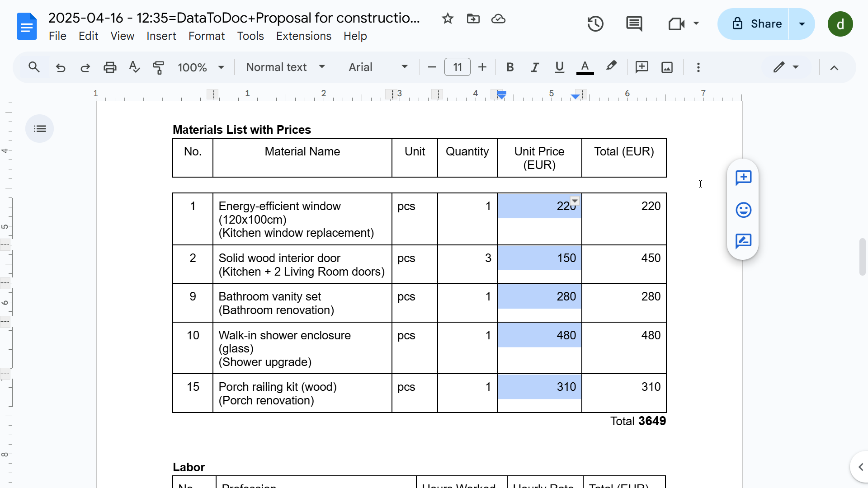
Task: Click the Share button
Action: click(x=753, y=24)
